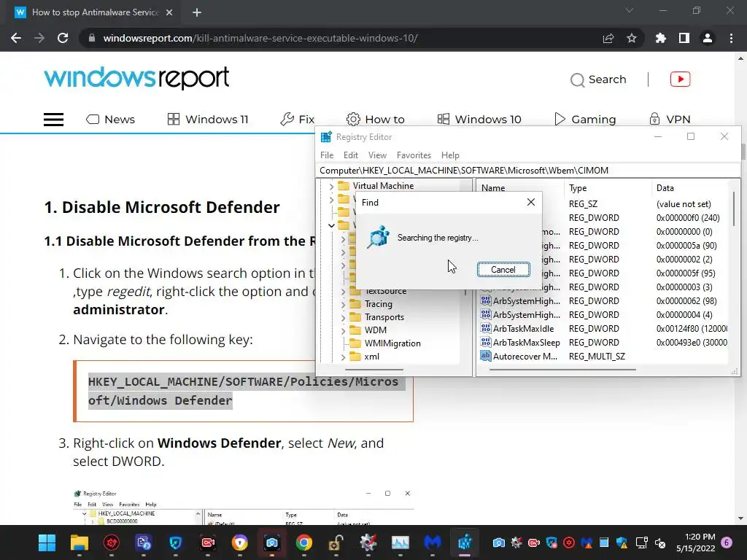Collapse the expanded key in the registry tree
Screen dimensions: 747x560
[332, 225]
